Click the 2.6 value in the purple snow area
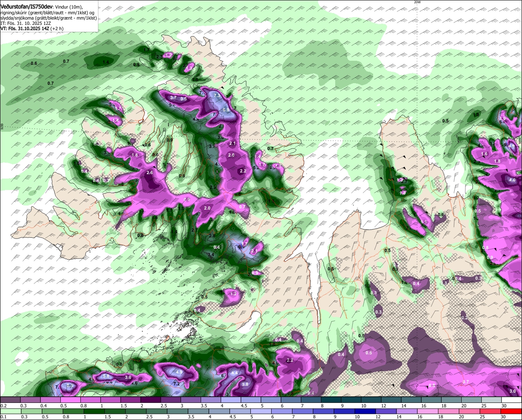 150,173
